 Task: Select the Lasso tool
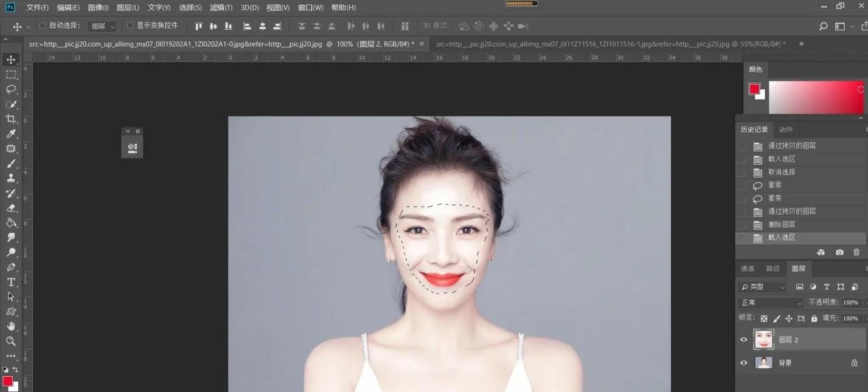click(x=12, y=89)
